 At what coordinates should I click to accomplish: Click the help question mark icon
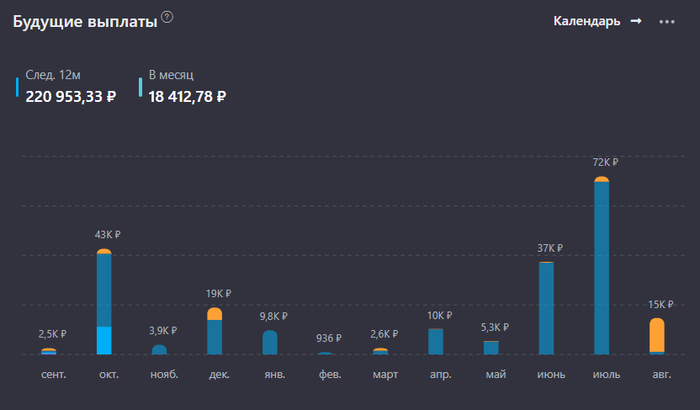[x=167, y=17]
